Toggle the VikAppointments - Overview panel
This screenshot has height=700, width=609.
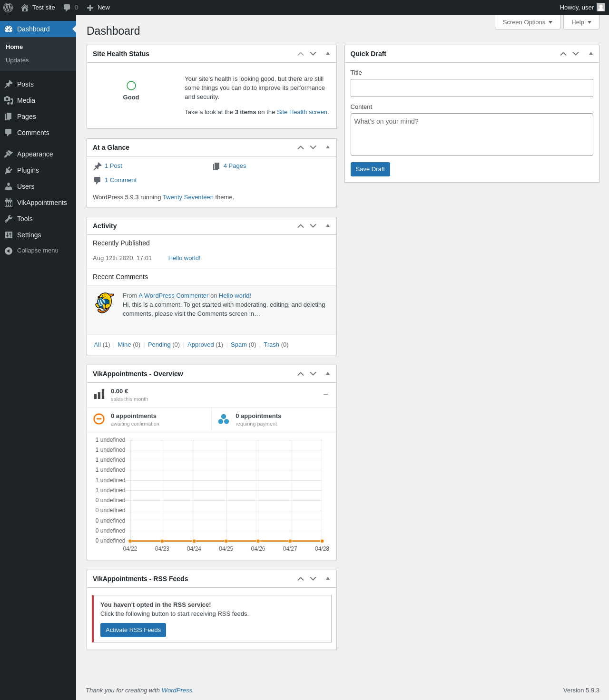pos(328,374)
